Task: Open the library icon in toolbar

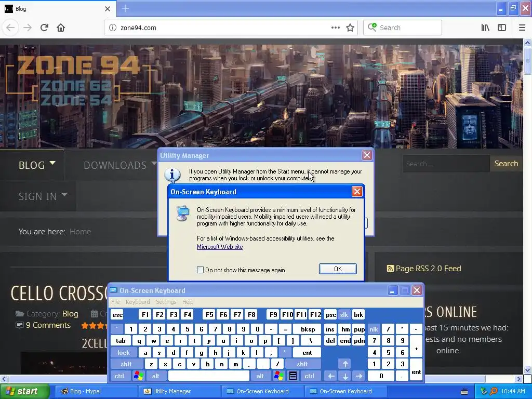Action: point(485,28)
